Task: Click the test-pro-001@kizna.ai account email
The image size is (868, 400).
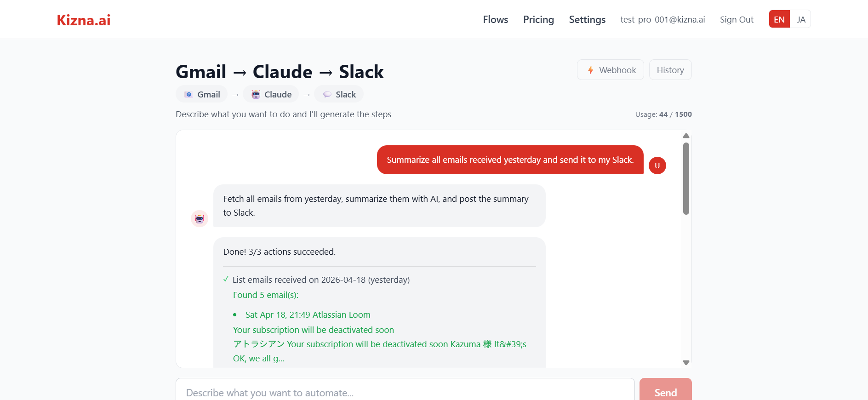Action: tap(662, 20)
